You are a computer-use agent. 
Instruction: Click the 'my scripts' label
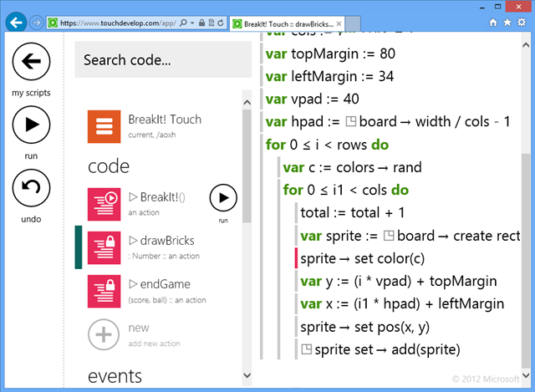(x=31, y=93)
